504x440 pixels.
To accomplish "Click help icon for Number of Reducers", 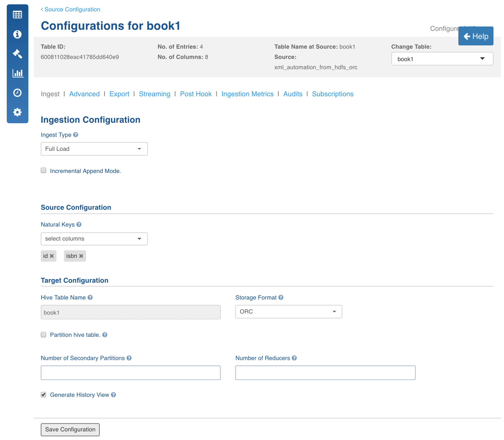I will (294, 358).
